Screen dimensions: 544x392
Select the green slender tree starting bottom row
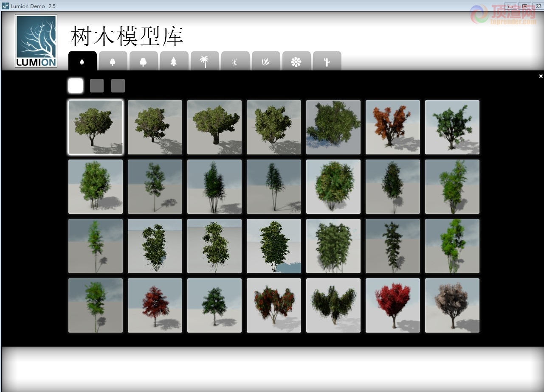[x=96, y=305]
